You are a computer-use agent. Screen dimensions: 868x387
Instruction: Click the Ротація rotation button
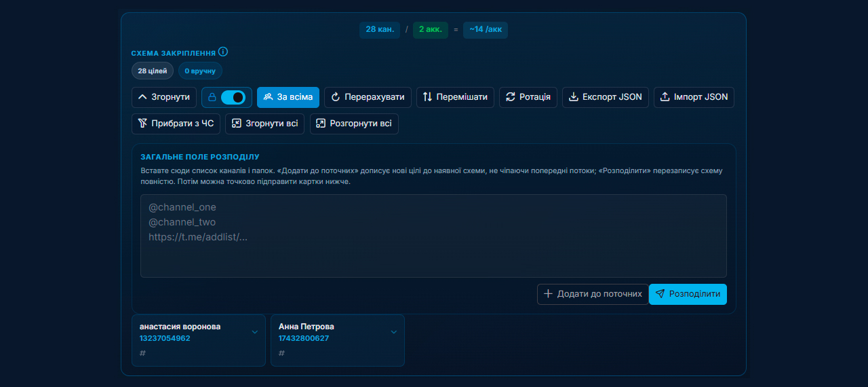point(529,97)
